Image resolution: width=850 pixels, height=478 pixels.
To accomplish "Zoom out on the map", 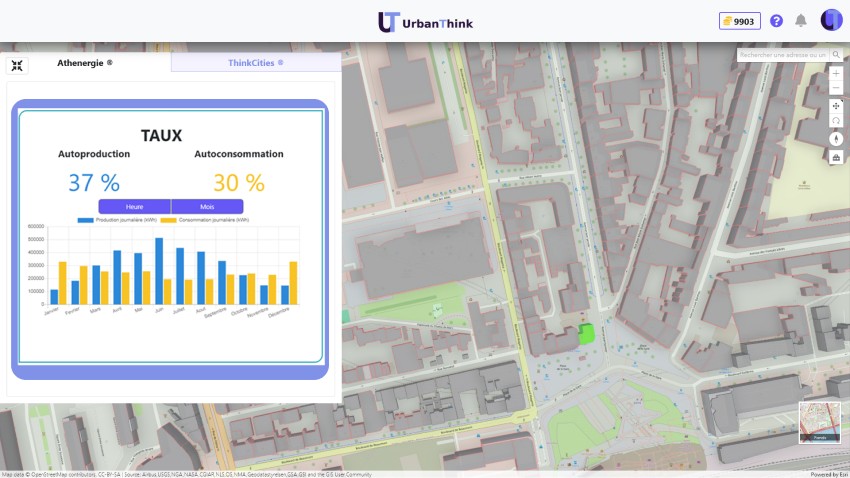I will click(x=836, y=88).
